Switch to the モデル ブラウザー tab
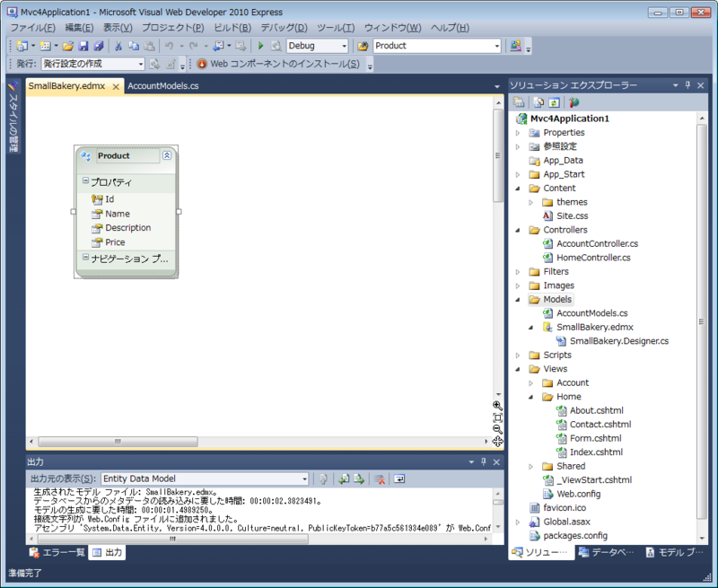This screenshot has height=588, width=718. (x=675, y=553)
